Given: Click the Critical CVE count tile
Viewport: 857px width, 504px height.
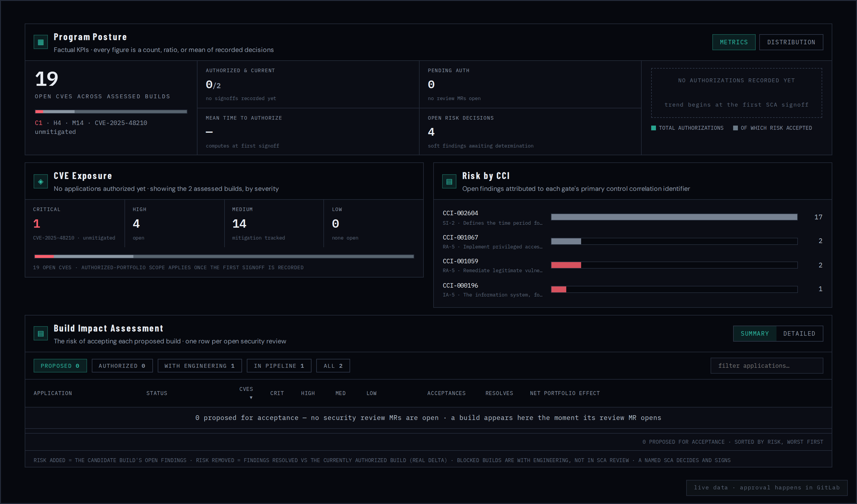Looking at the screenshot, I should click(75, 223).
